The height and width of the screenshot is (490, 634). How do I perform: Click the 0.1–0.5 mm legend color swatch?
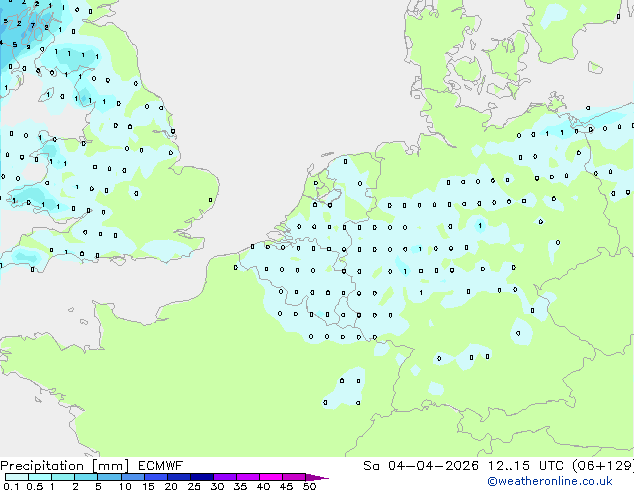pyautogui.click(x=17, y=477)
